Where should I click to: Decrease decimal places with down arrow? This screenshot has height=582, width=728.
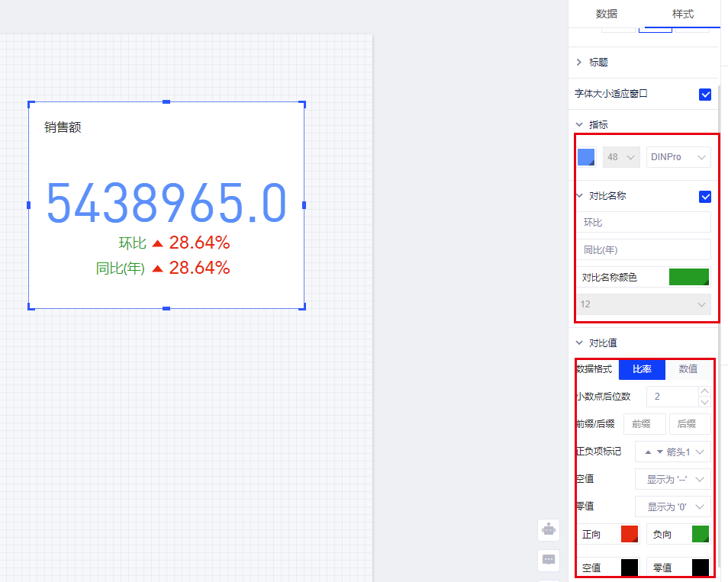[x=704, y=402]
